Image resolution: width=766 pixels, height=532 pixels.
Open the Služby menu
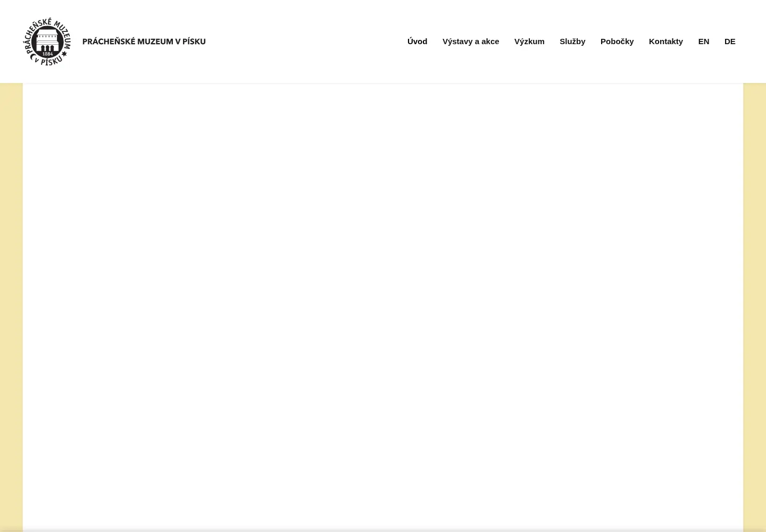572,41
